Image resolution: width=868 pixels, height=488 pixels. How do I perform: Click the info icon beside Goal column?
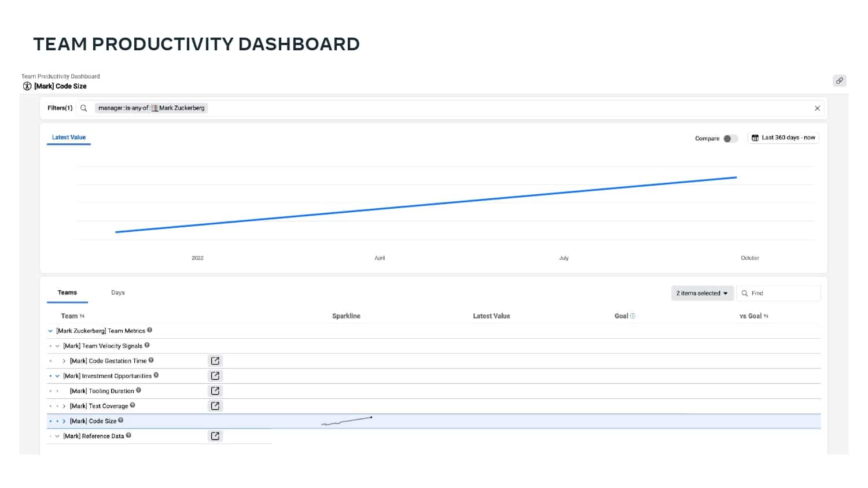tap(632, 316)
